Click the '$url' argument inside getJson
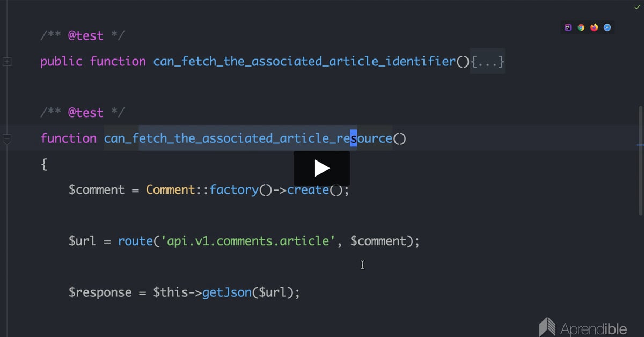This screenshot has height=337, width=644. tap(272, 292)
